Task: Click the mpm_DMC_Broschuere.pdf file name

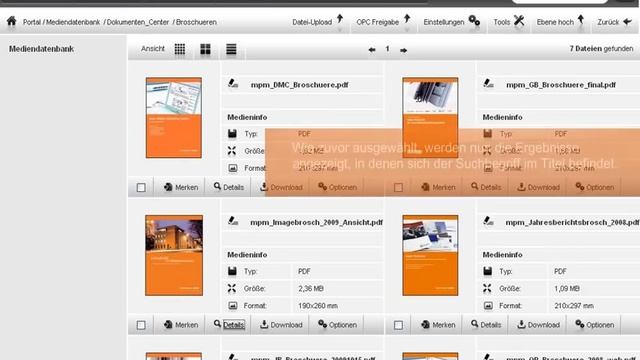Action: click(300, 85)
